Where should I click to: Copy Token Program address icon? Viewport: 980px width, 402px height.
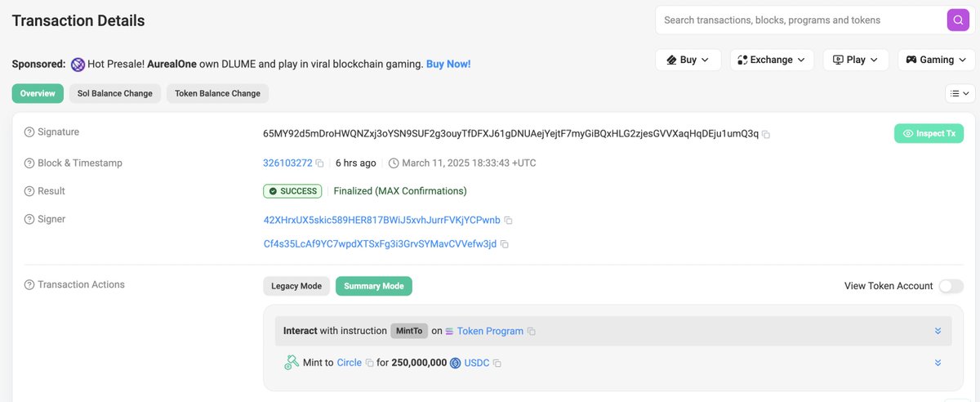coord(531,332)
